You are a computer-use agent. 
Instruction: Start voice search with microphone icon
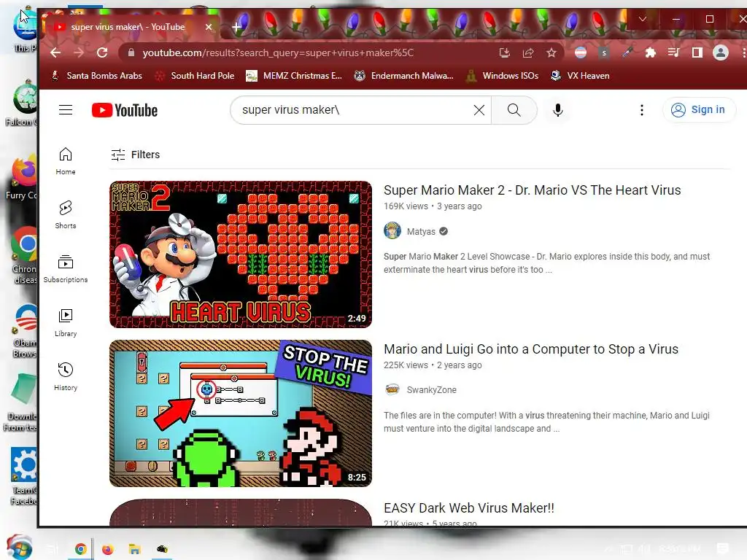[x=558, y=110]
